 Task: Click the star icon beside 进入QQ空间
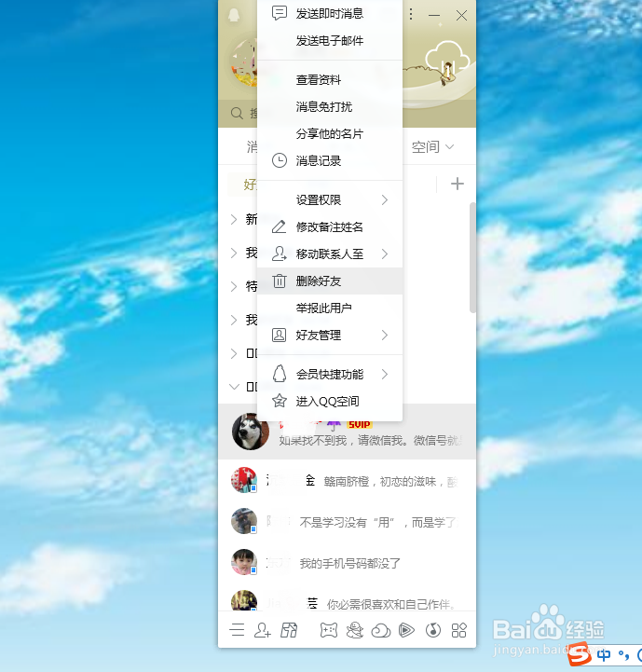click(x=280, y=401)
